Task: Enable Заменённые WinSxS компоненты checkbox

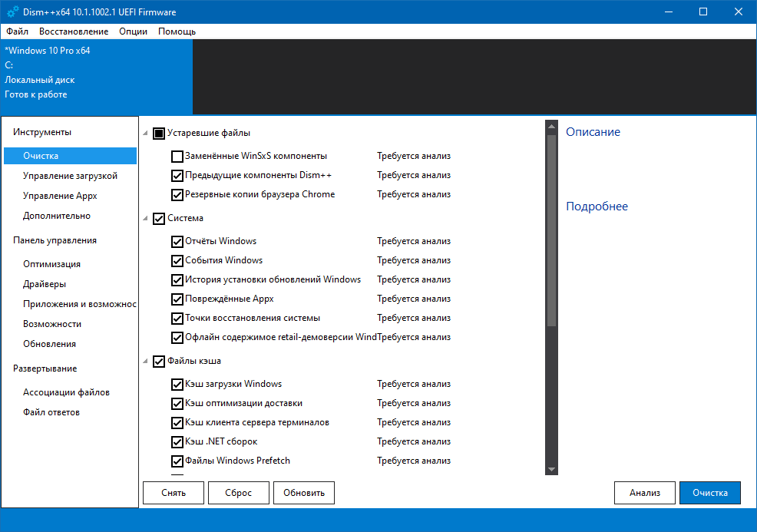Action: (177, 157)
